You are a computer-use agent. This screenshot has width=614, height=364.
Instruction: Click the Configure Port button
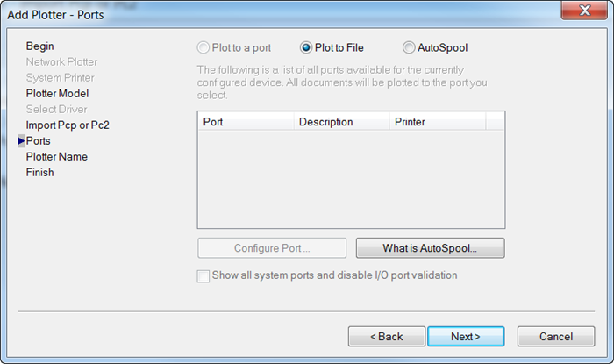tap(272, 248)
